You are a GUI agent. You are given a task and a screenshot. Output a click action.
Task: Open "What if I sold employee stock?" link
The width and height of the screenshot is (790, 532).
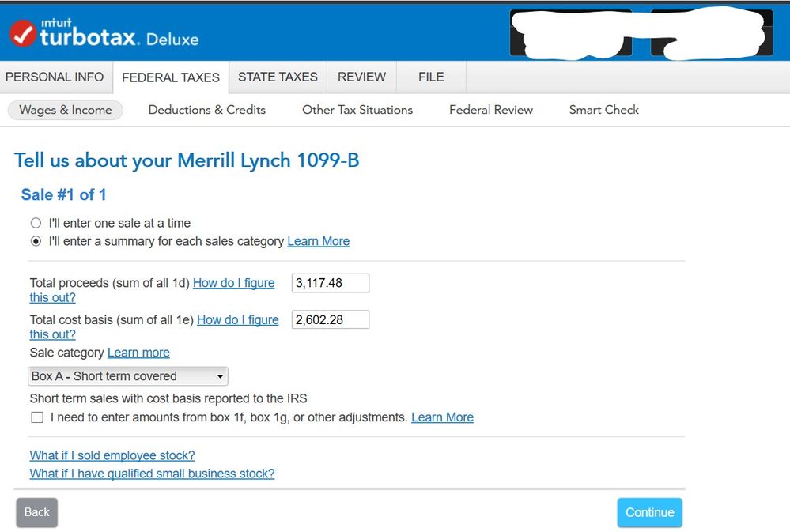[x=112, y=455]
